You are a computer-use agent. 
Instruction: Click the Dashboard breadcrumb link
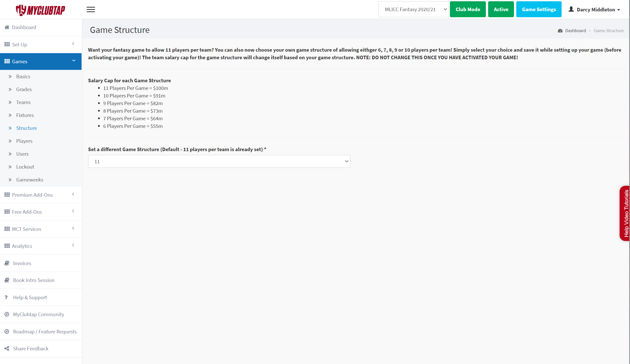(575, 31)
